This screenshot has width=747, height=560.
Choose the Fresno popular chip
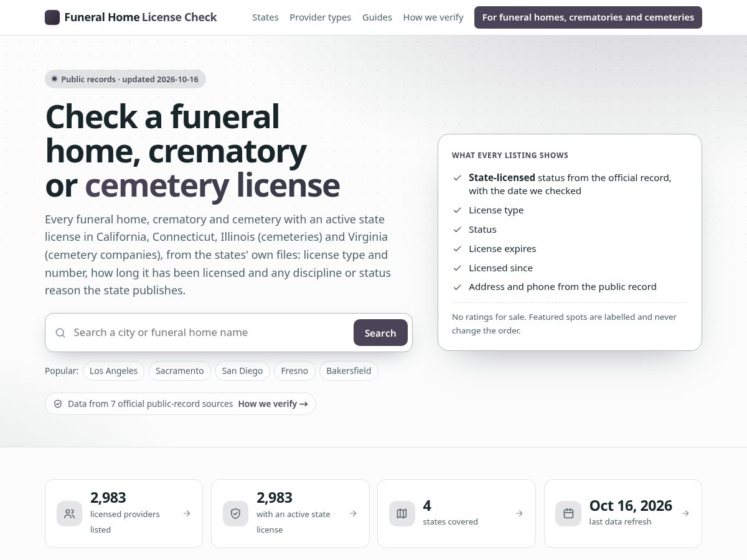(294, 371)
